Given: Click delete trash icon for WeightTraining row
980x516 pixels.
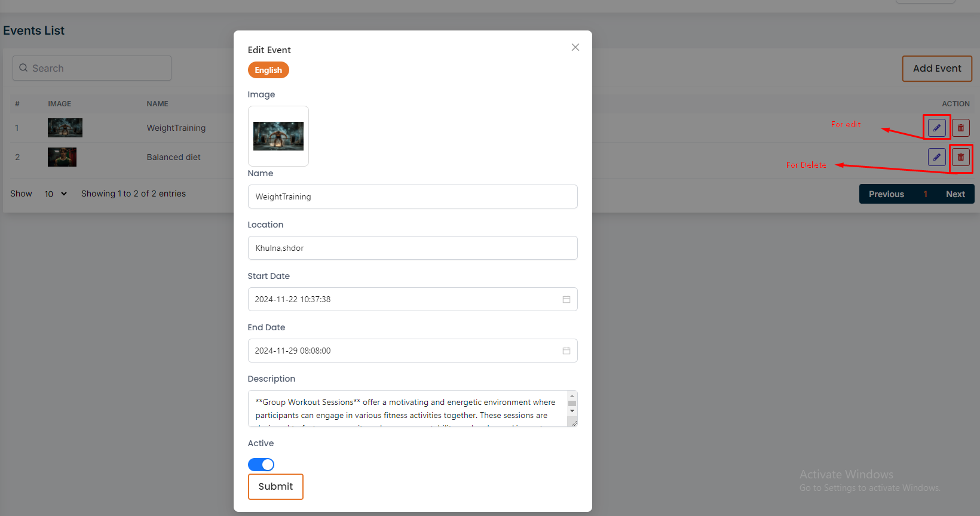Looking at the screenshot, I should coord(960,128).
